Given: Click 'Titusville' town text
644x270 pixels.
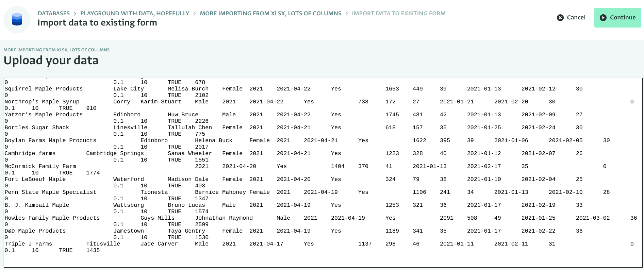Looking at the screenshot, I should pyautogui.click(x=103, y=244).
